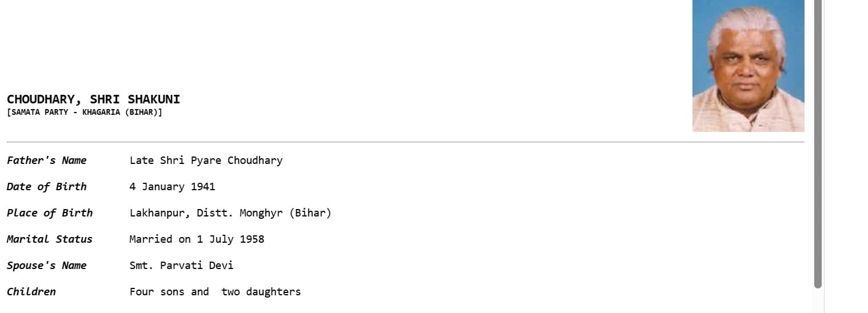Click the 4 January 1941 value
Viewport: 868px width, 313px height.
(x=172, y=187)
